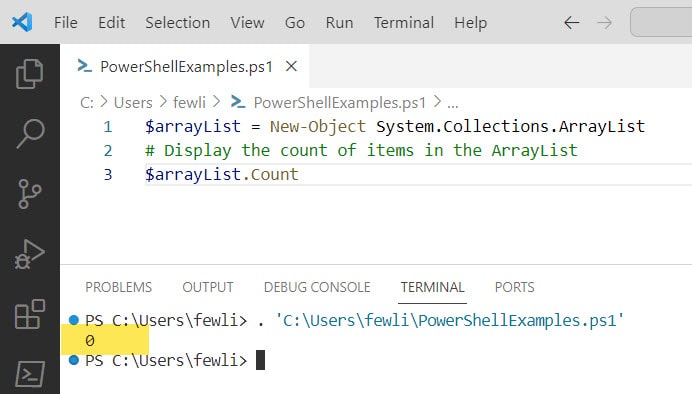
Task: Click the System.Collections.ArrayList text on line 1
Action: click(x=511, y=127)
